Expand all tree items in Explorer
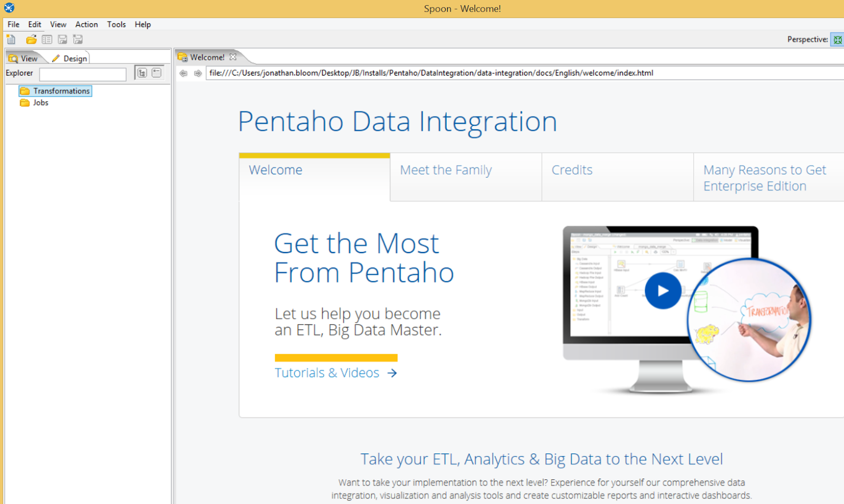Image resolution: width=844 pixels, height=504 pixels. [142, 73]
